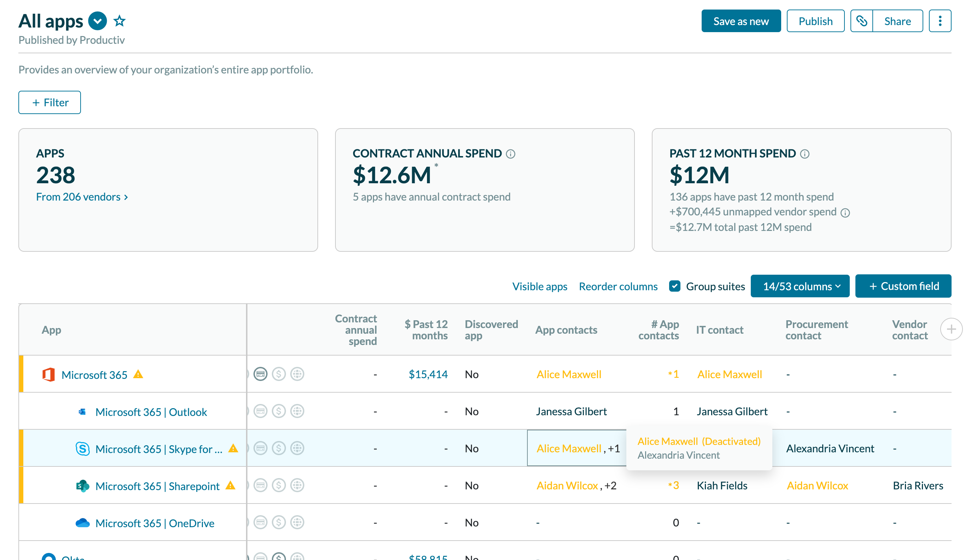The width and height of the screenshot is (977, 560).
Task: Click the star favorite icon beside All apps
Action: [119, 21]
